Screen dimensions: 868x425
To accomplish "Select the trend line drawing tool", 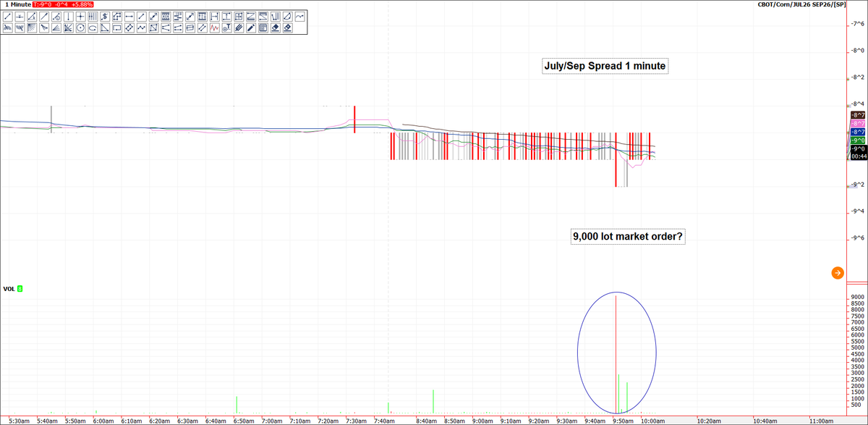I will (7, 16).
